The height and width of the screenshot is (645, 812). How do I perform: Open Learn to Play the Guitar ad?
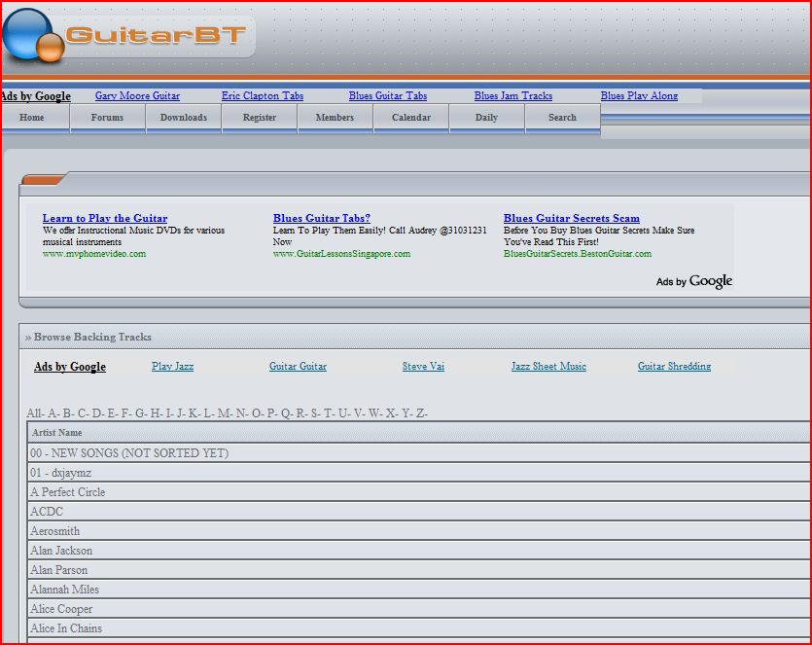105,218
